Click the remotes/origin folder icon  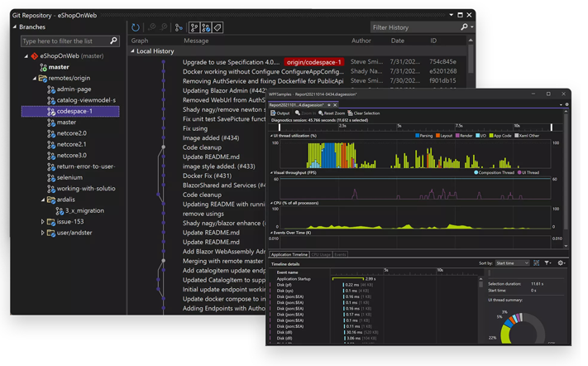coord(43,79)
